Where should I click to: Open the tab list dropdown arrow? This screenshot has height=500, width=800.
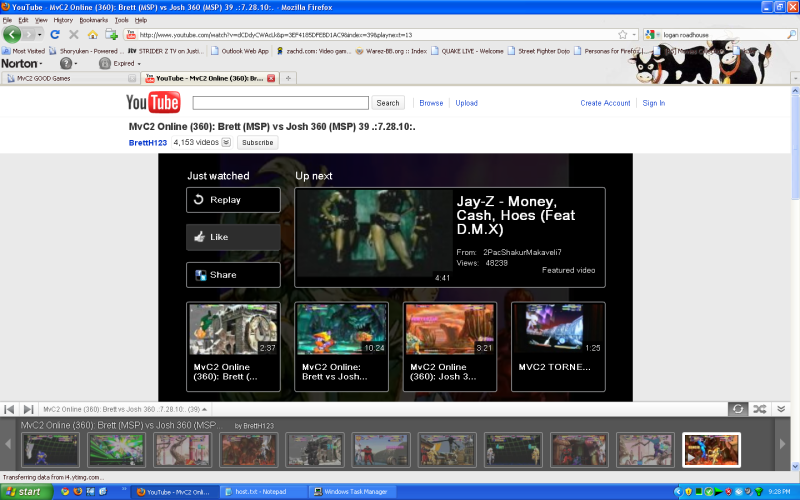(x=795, y=79)
